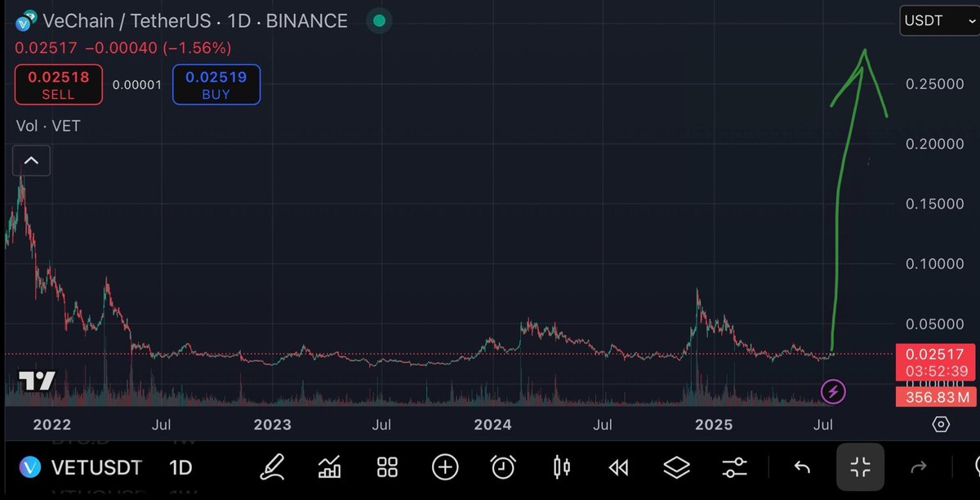Image resolution: width=980 pixels, height=500 pixels.
Task: Add symbol with the plus circle icon
Action: click(x=445, y=467)
